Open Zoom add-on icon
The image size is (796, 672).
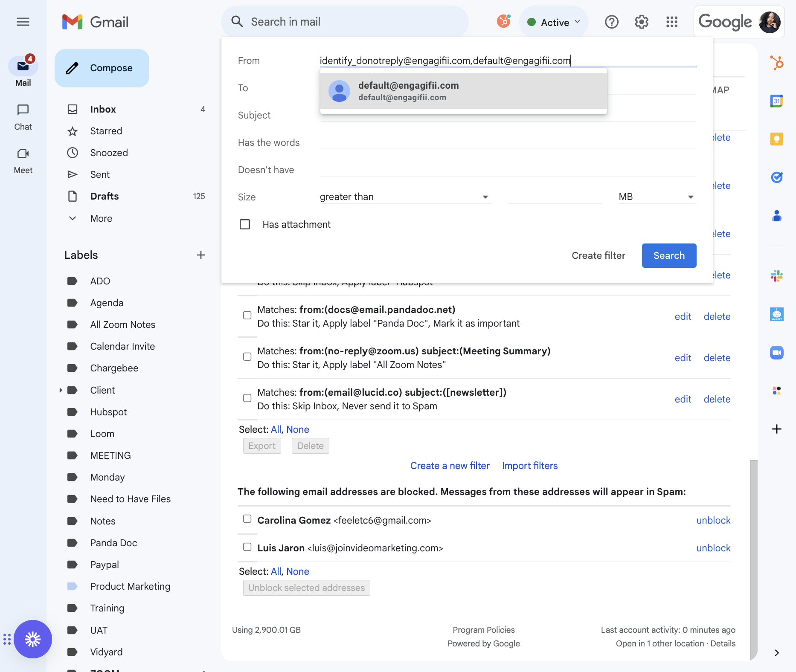pos(777,353)
